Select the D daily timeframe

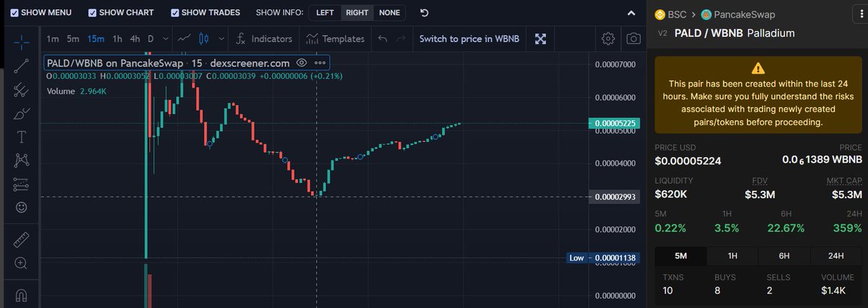(x=150, y=38)
